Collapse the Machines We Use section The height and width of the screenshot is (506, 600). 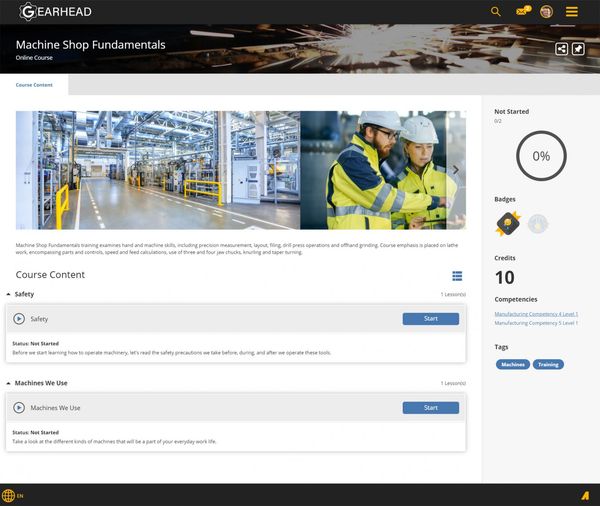click(9, 383)
